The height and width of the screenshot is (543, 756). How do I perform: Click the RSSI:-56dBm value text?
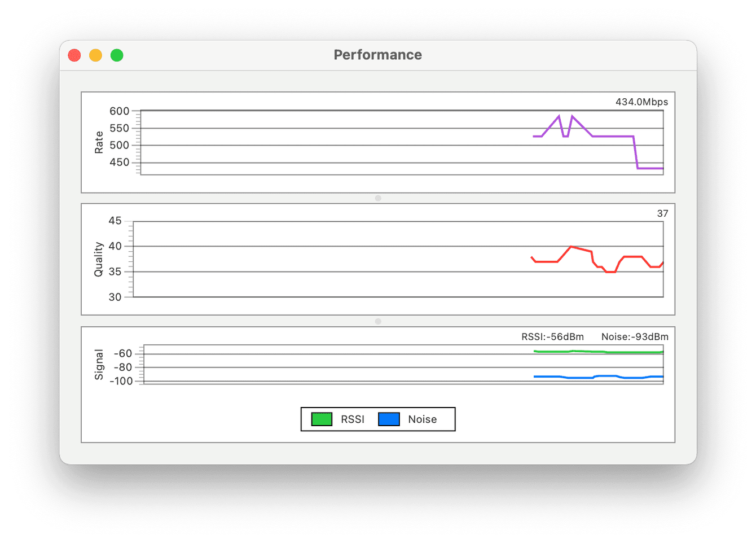point(551,336)
